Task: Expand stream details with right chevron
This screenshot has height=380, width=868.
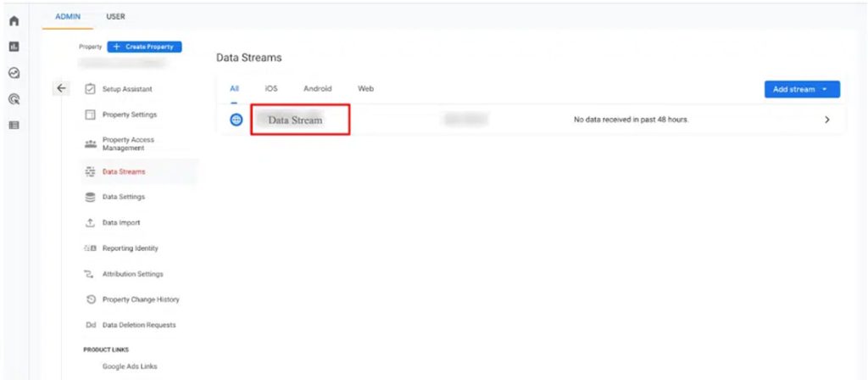Action: (826, 120)
